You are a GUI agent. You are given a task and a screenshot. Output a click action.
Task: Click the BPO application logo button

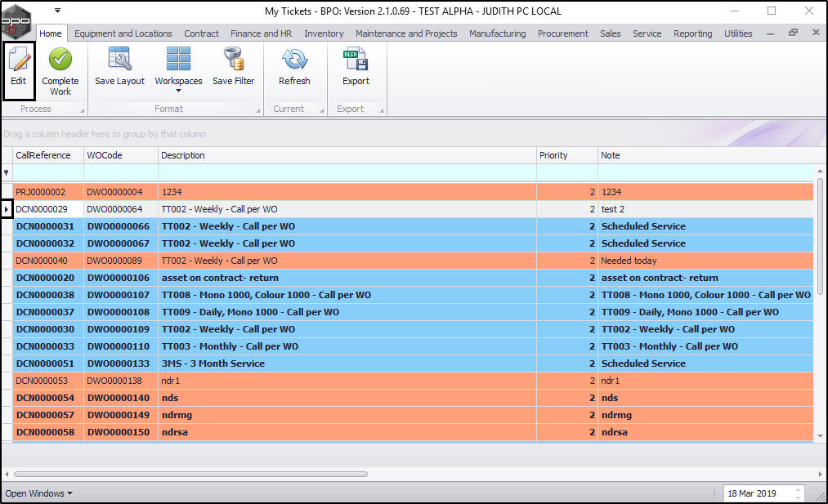[x=18, y=18]
